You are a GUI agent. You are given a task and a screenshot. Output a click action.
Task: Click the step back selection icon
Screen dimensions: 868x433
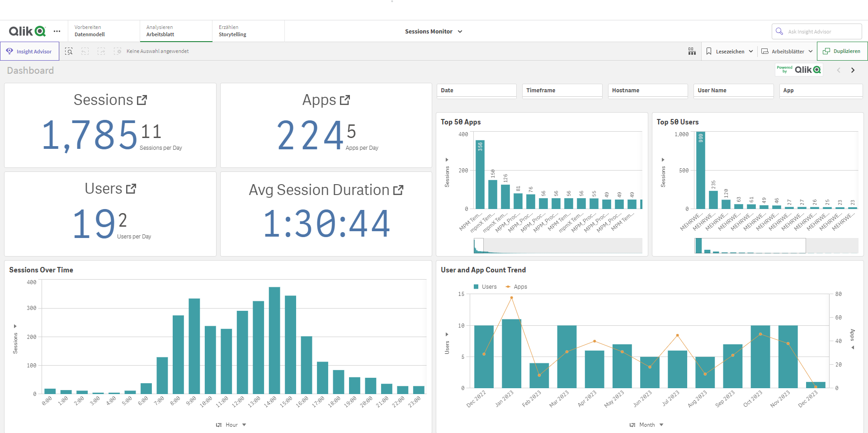(x=85, y=52)
